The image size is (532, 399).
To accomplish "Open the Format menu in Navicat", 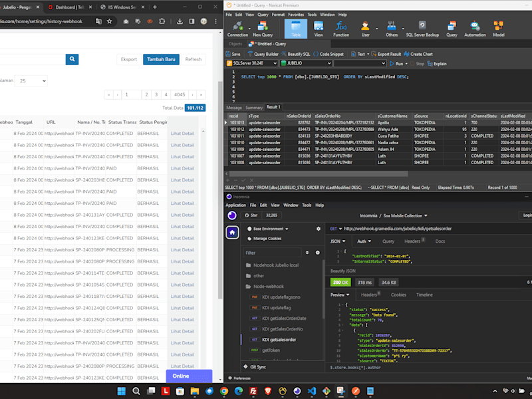I will 278,15.
